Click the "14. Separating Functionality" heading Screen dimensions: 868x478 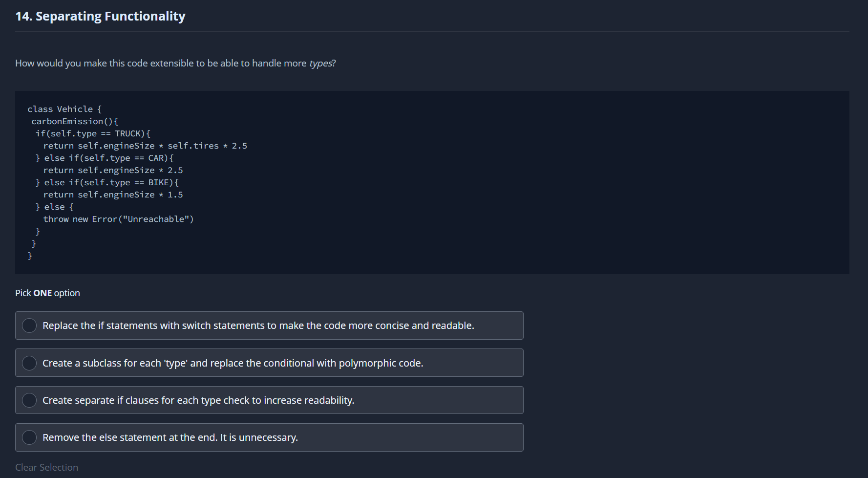point(100,16)
